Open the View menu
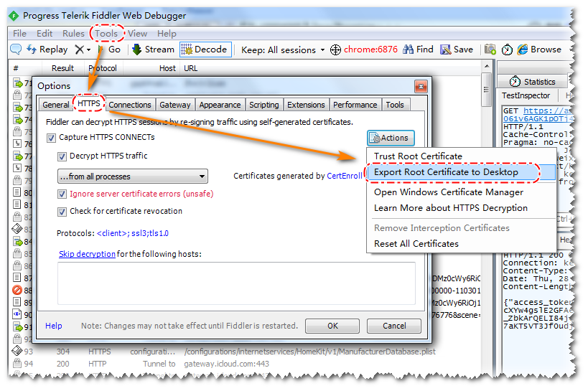588x391 pixels. point(137,34)
